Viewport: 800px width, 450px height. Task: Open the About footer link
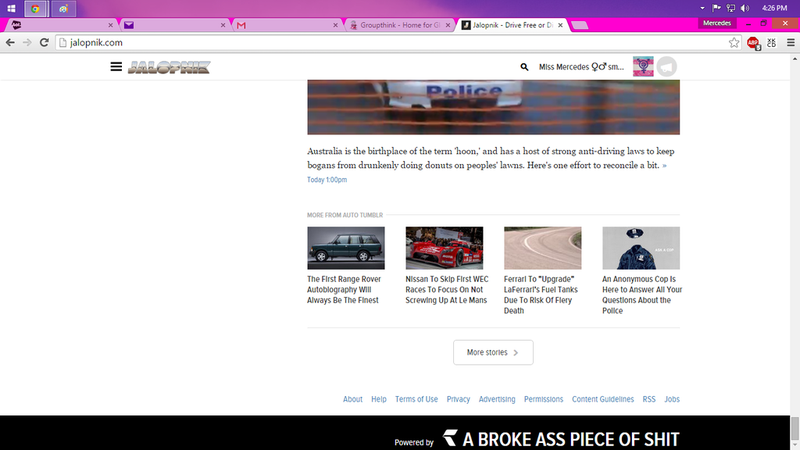click(x=353, y=399)
